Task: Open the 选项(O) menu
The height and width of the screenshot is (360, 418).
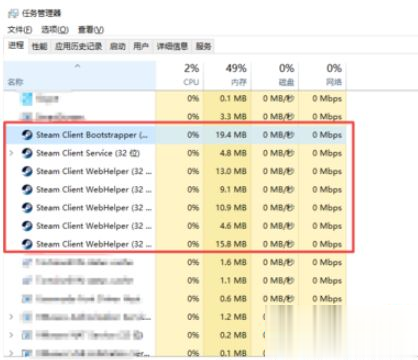Action: click(55, 30)
